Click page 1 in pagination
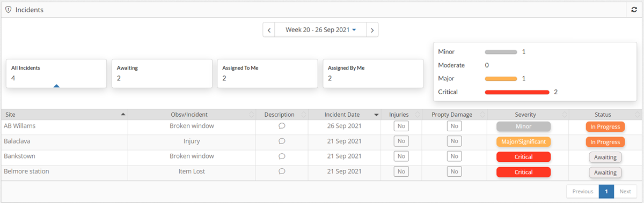644x203 pixels. tap(606, 191)
